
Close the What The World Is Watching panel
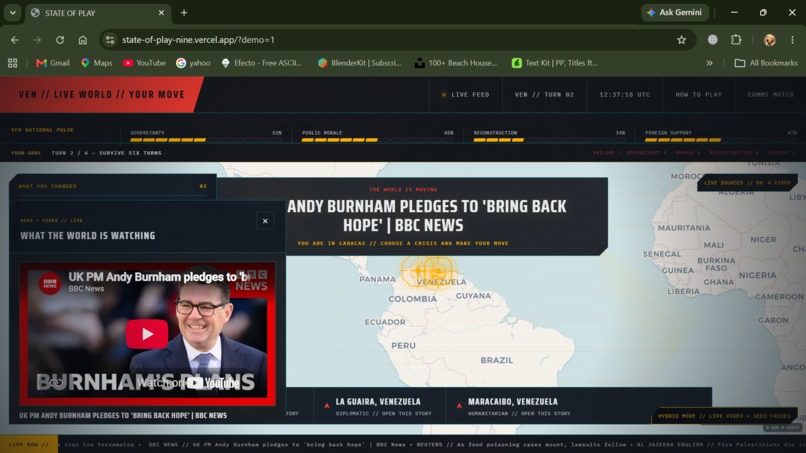pos(265,221)
